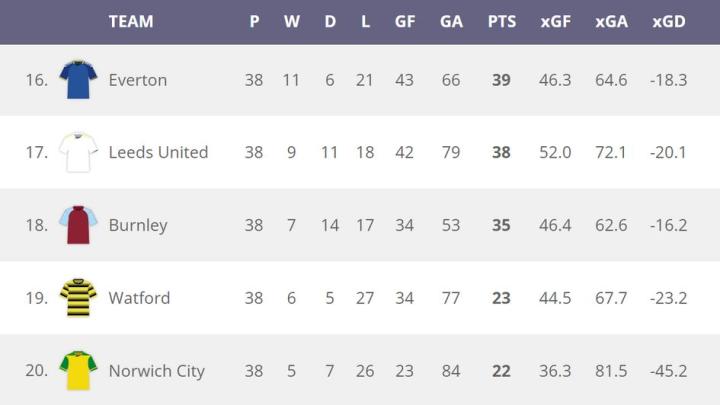Click the Watford striped jersey icon
The height and width of the screenshot is (405, 720).
coord(78,298)
